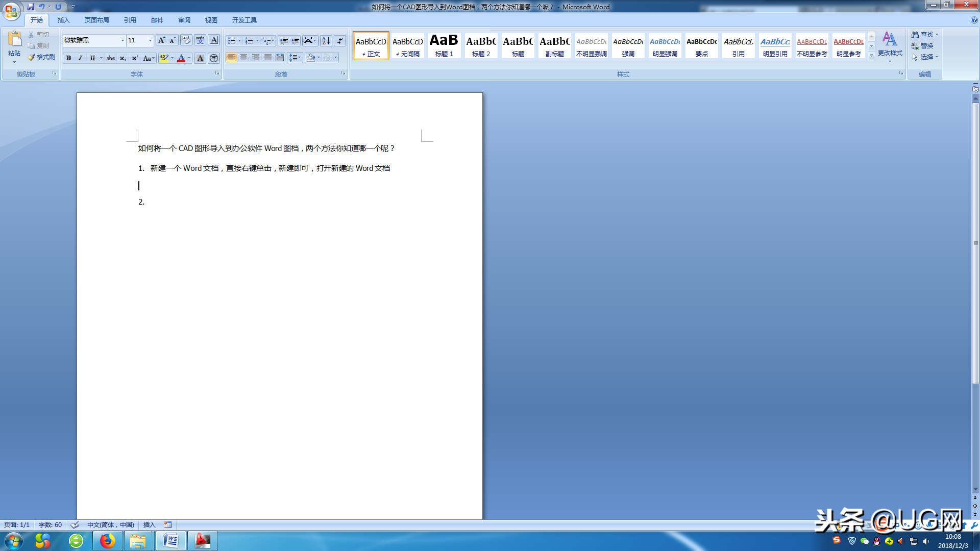Image resolution: width=980 pixels, height=551 pixels.
Task: Apply the Character Border icon
Action: pyautogui.click(x=214, y=40)
